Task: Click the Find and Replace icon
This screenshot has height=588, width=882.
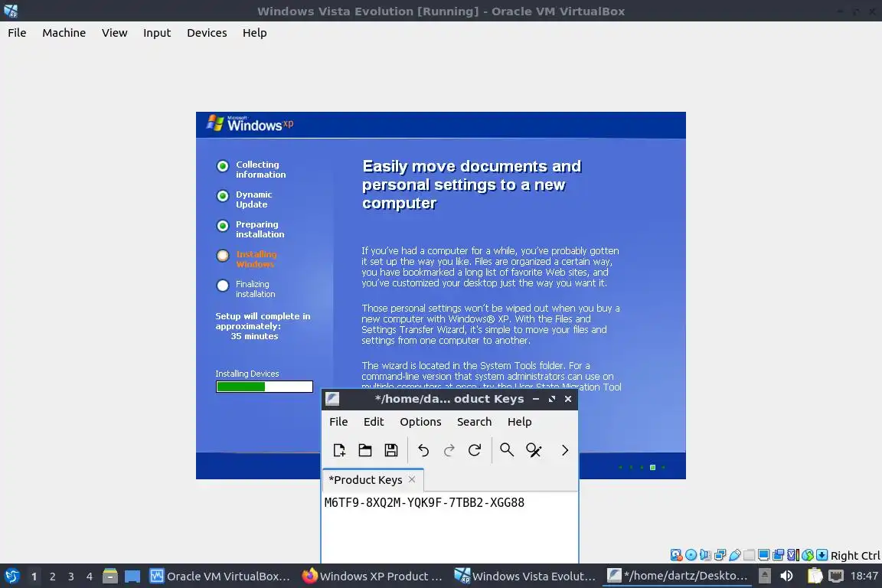Action: 533,450
